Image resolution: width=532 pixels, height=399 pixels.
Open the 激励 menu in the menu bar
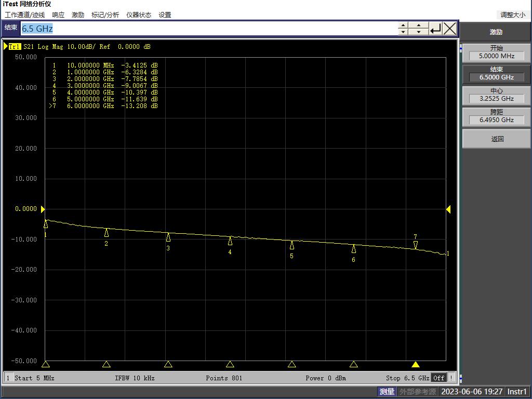click(78, 15)
